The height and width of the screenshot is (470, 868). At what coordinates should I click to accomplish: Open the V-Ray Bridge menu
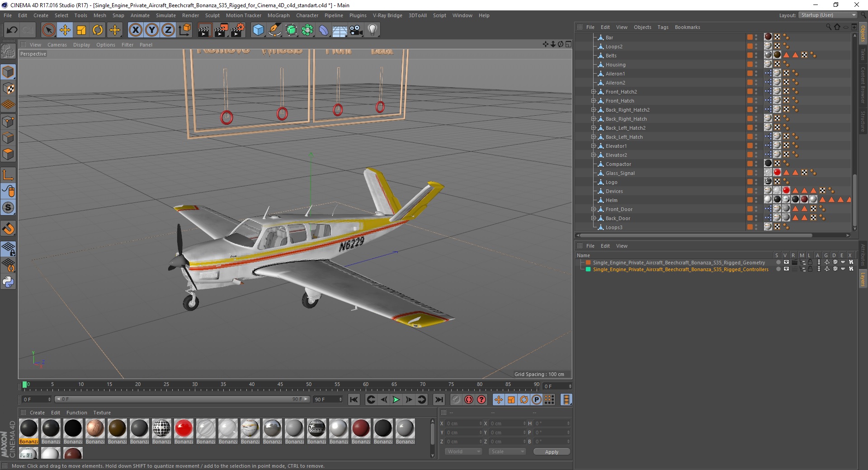[387, 15]
